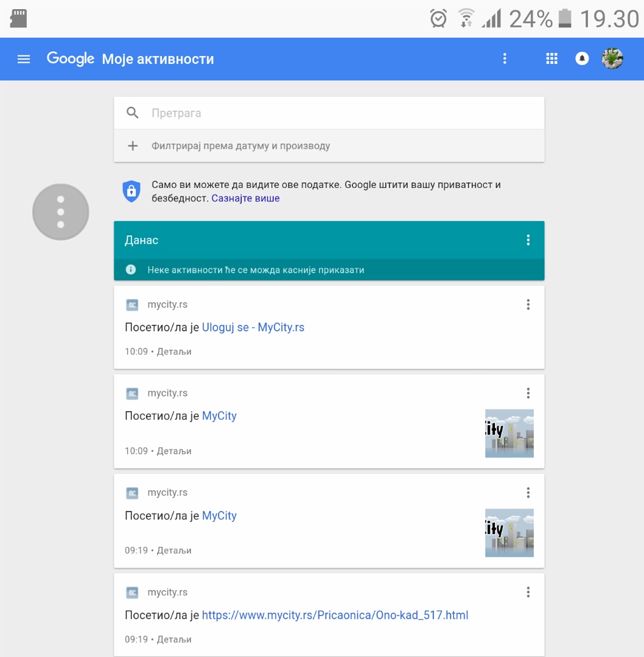
Task: Tap the Wi-Fi status icon
Action: [x=466, y=18]
